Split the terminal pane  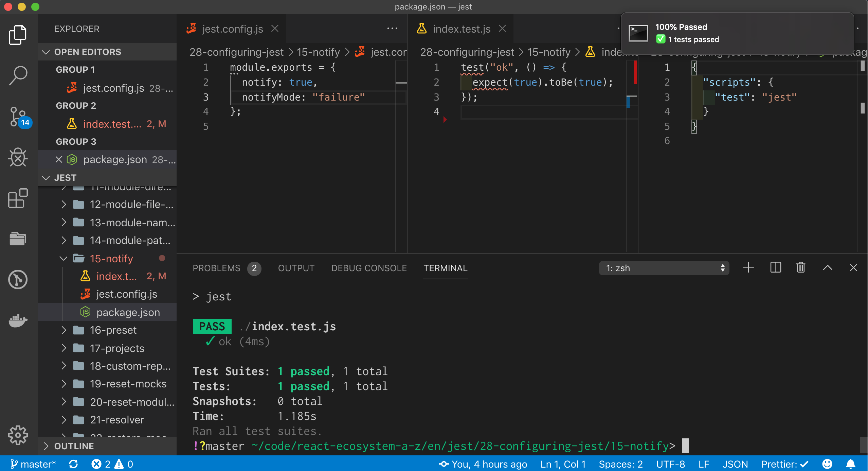pos(776,268)
